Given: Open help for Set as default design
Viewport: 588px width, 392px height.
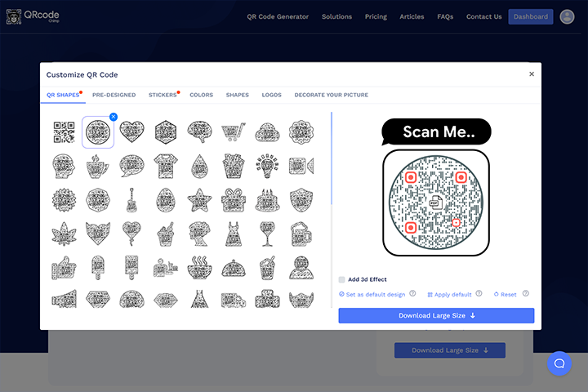Looking at the screenshot, I should pyautogui.click(x=412, y=293).
